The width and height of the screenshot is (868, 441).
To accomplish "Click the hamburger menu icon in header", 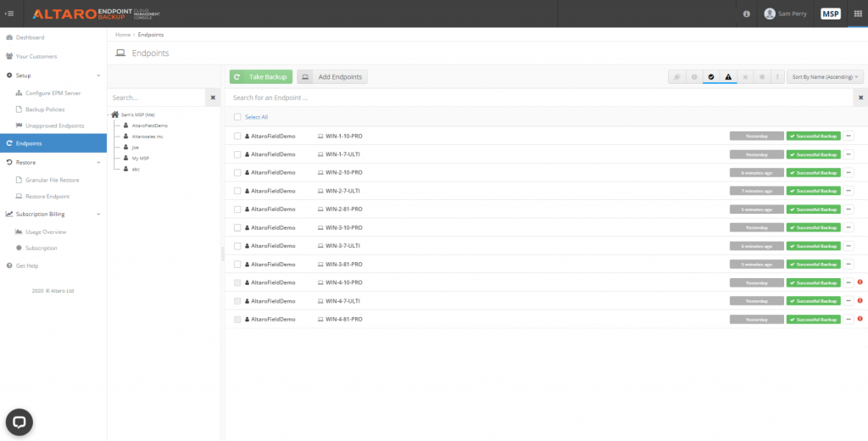I will (9, 14).
